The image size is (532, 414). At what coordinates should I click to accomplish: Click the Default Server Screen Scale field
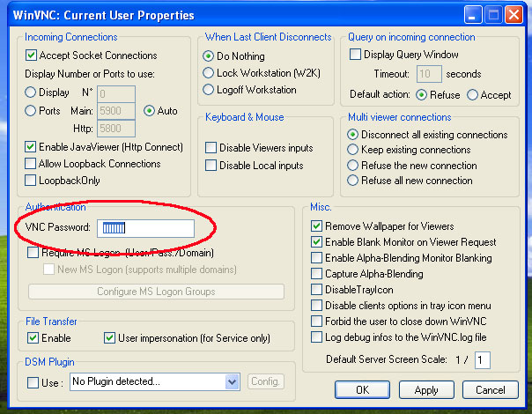point(483,360)
